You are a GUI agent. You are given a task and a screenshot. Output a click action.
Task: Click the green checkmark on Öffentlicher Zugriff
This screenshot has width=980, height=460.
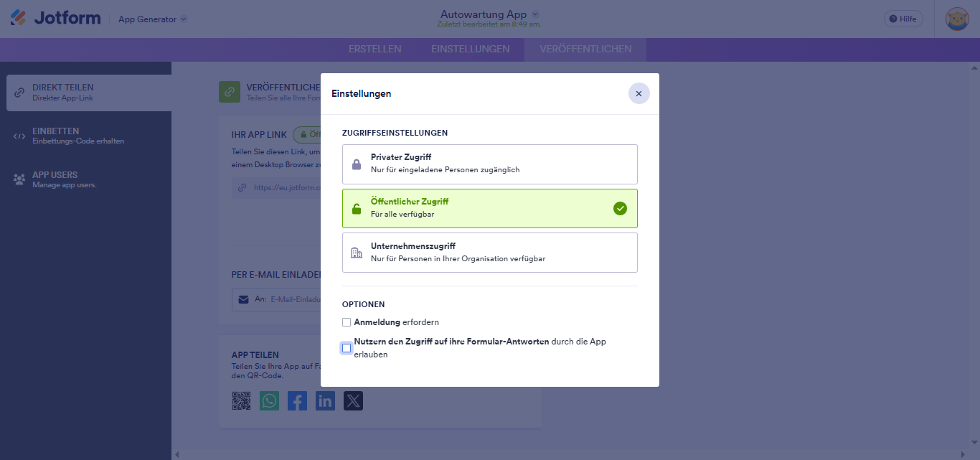621,209
